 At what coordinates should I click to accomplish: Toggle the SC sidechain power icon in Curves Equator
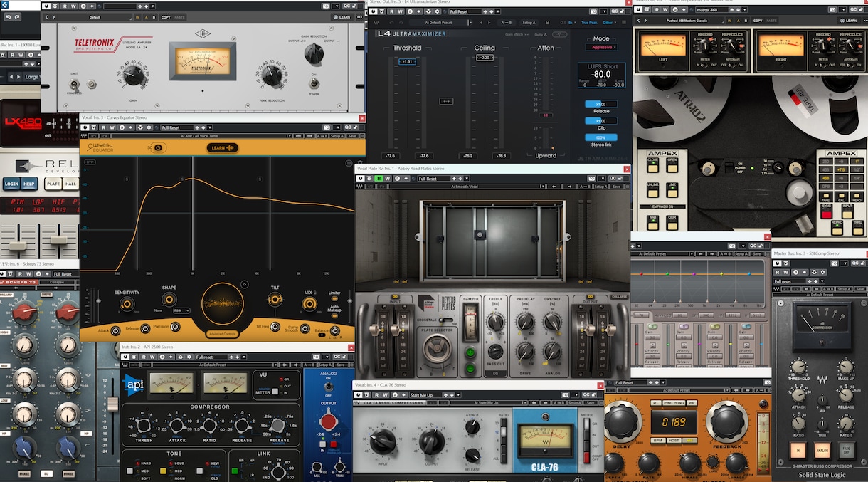pyautogui.click(x=159, y=148)
